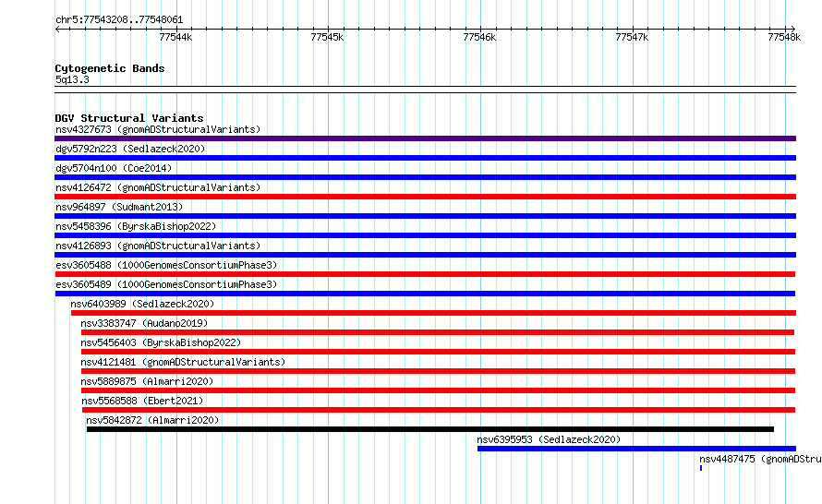
Task: Open the DGV Structural Variants track title
Action: (x=129, y=118)
